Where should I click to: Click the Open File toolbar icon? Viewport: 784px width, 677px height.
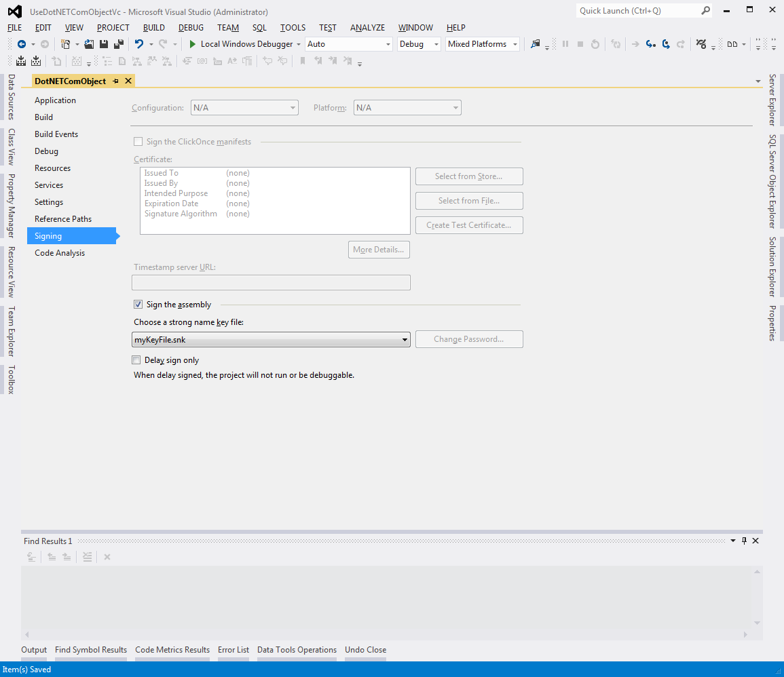[89, 44]
